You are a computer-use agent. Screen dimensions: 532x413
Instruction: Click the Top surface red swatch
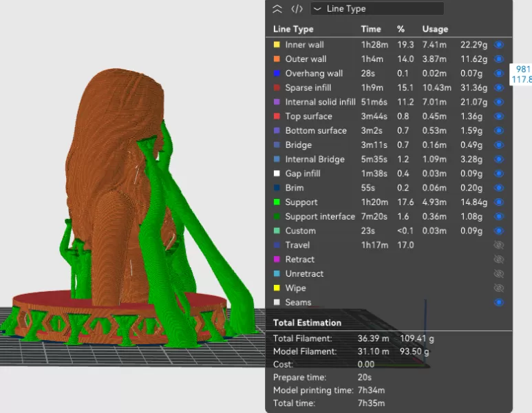277,116
